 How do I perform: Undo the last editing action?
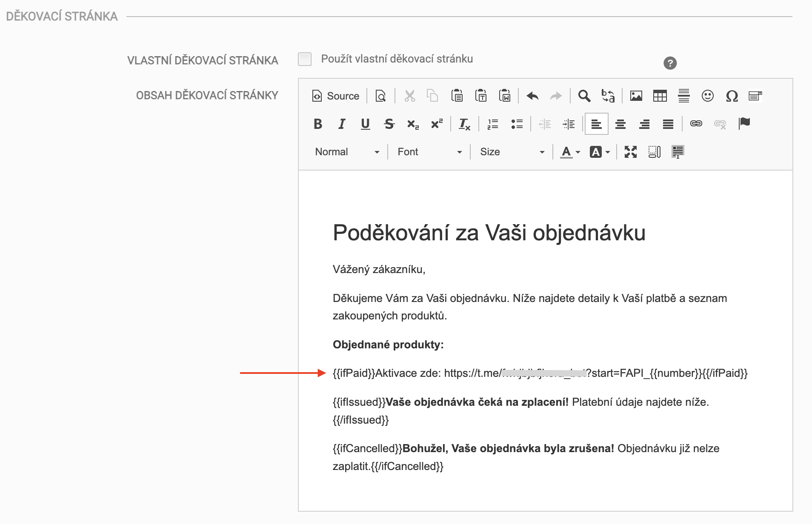point(532,96)
